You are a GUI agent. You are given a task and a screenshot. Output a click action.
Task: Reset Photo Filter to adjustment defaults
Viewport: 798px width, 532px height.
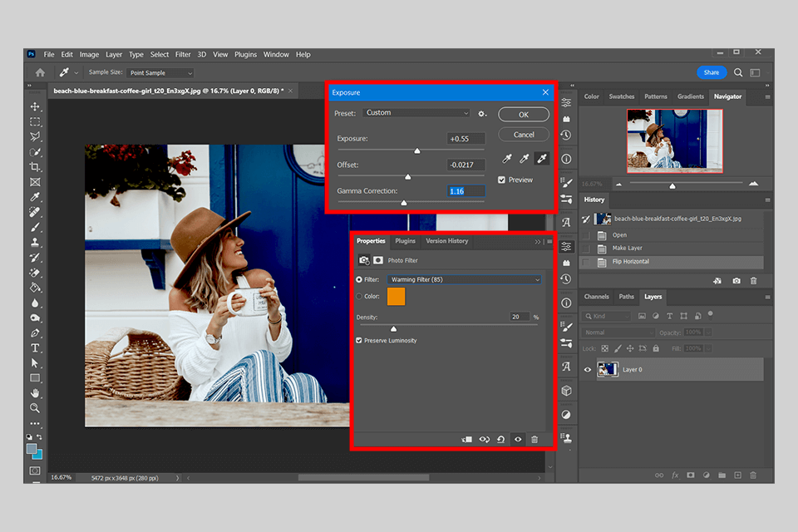[x=500, y=440]
